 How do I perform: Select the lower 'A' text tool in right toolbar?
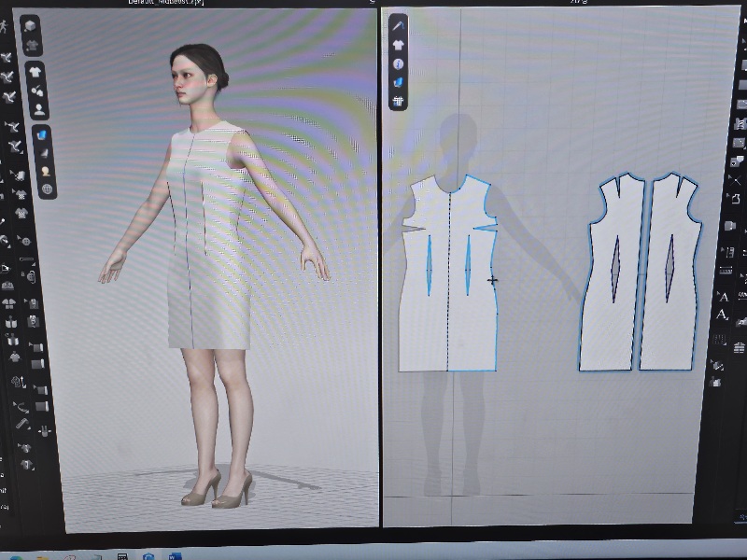(723, 316)
